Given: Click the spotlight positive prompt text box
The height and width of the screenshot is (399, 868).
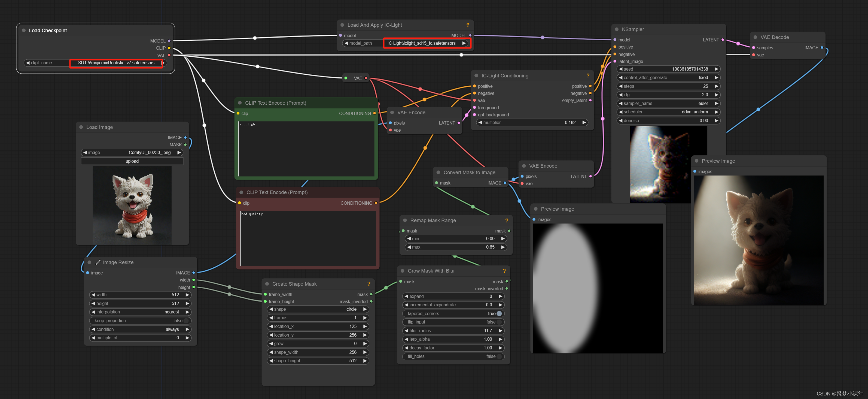Looking at the screenshot, I should 306,149.
